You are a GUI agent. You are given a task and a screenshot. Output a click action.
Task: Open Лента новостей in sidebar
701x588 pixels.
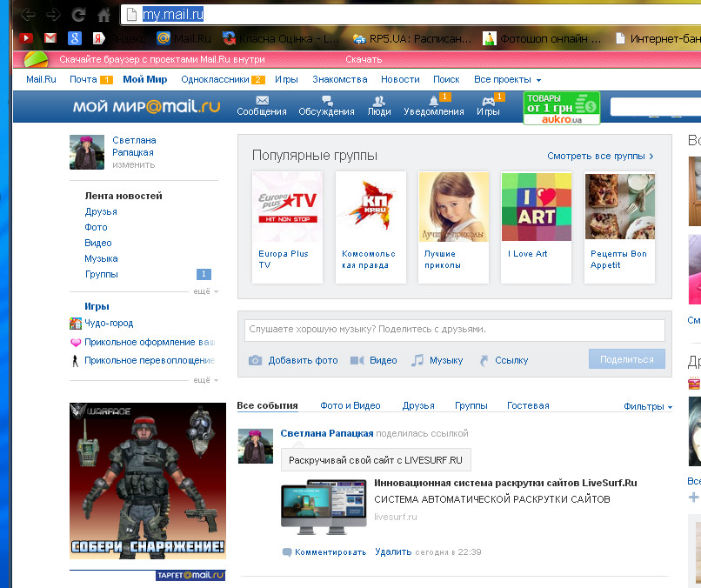(124, 196)
